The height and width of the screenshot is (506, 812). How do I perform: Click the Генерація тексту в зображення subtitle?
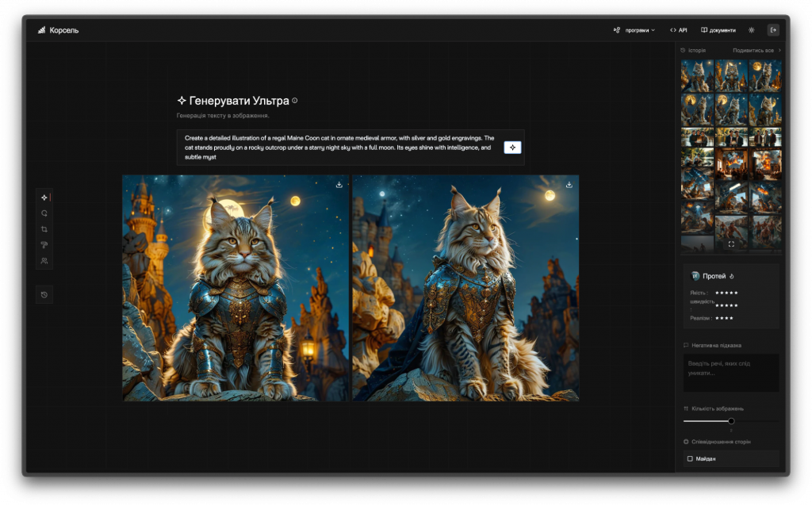pos(223,116)
